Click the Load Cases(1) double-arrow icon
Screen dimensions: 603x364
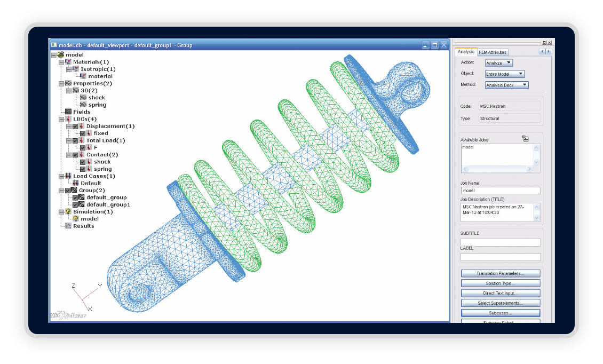pos(68,176)
